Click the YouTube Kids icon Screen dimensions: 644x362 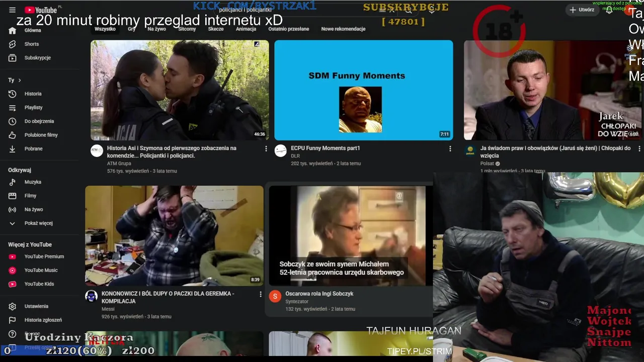point(13,284)
